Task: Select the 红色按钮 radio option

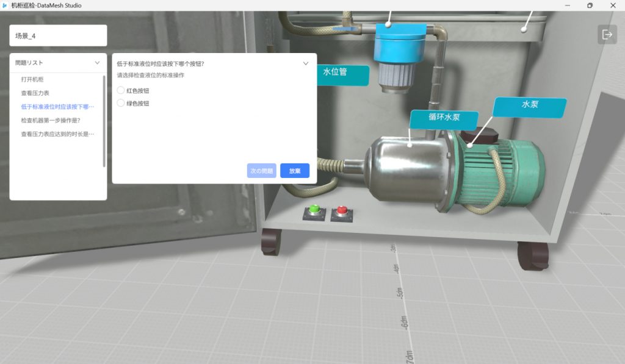Action: (121, 91)
